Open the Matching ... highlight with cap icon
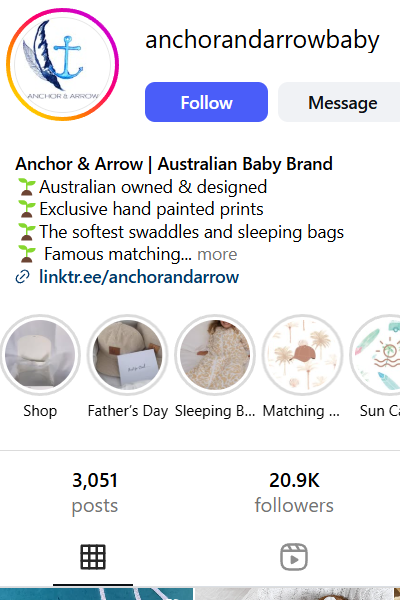 point(302,355)
